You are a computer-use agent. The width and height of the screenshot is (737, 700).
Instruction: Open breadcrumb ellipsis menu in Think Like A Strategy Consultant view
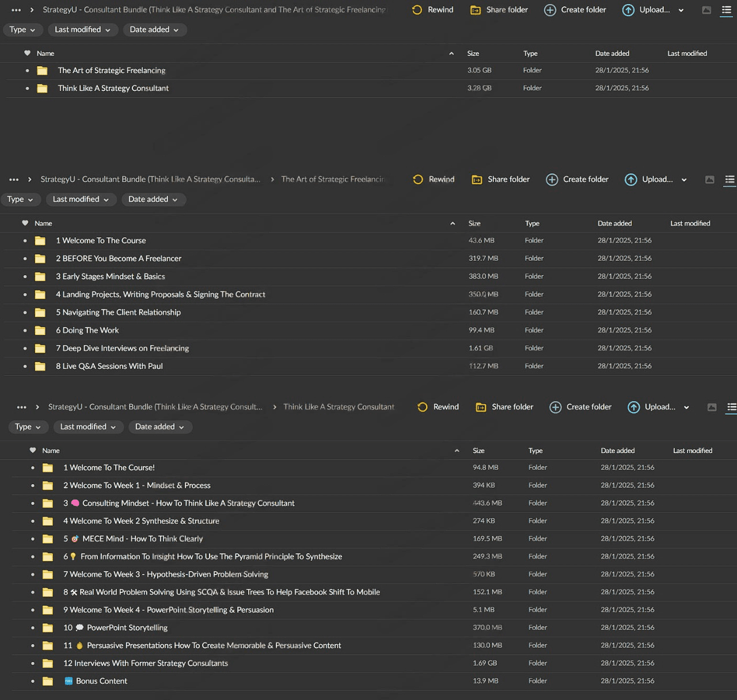tap(21, 408)
